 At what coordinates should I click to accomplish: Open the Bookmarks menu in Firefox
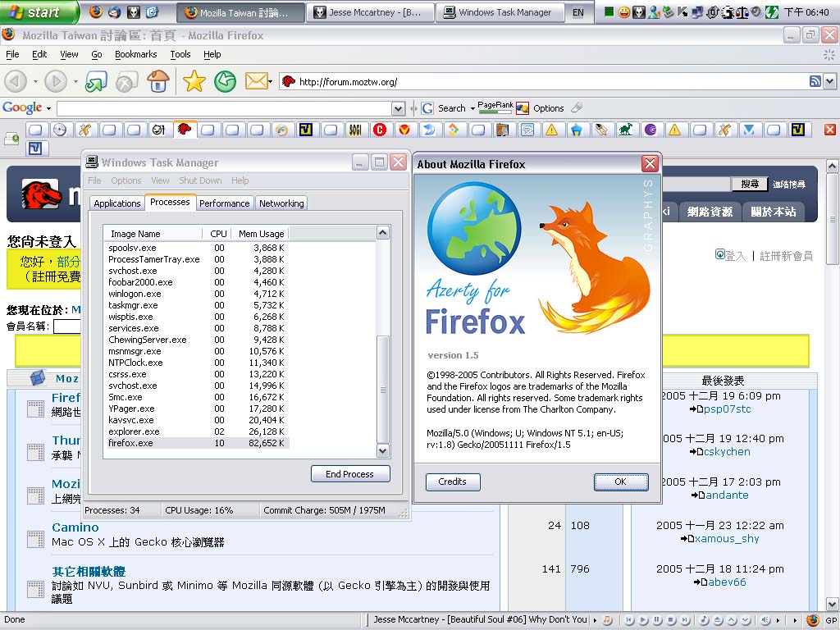pyautogui.click(x=135, y=54)
